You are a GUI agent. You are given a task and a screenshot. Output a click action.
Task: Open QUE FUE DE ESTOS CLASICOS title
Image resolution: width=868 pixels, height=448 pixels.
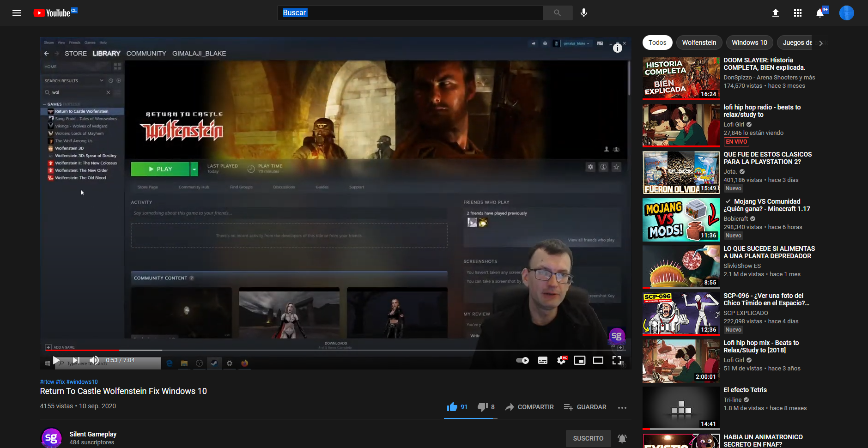click(x=768, y=158)
